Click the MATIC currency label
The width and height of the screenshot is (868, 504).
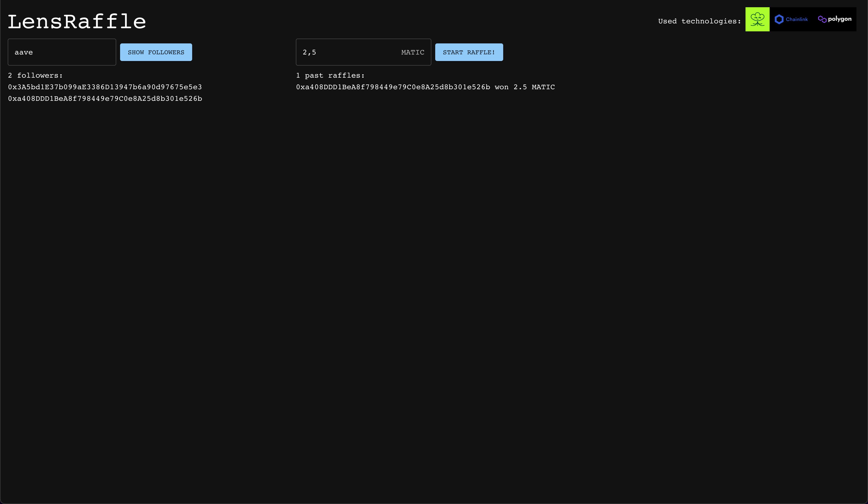coord(413,52)
